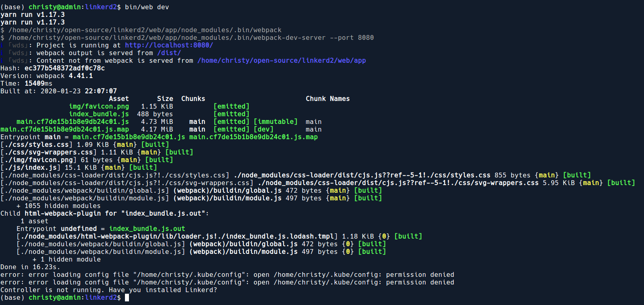Click the "Child html-webpack-plugin" line
The height and width of the screenshot is (305, 644).
tap(105, 213)
